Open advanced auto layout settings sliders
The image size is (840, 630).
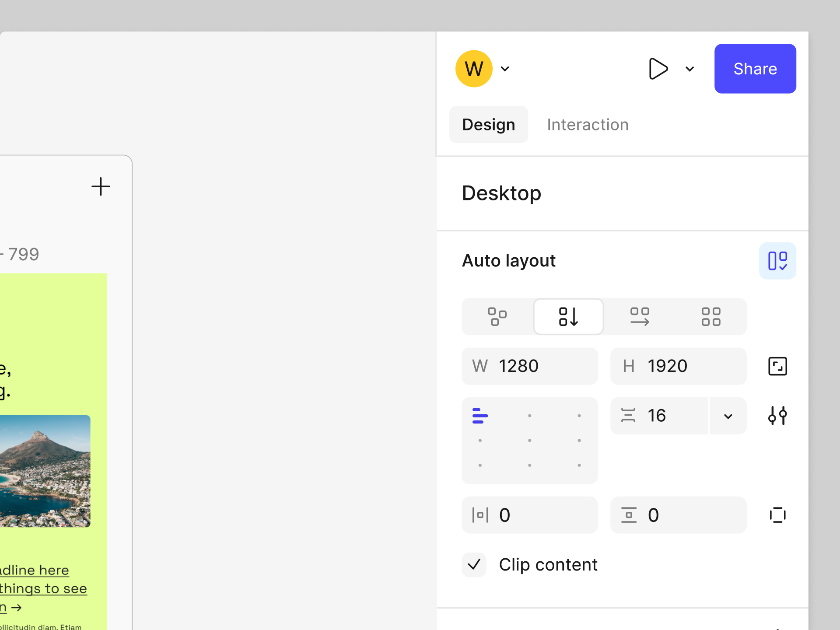(x=777, y=416)
